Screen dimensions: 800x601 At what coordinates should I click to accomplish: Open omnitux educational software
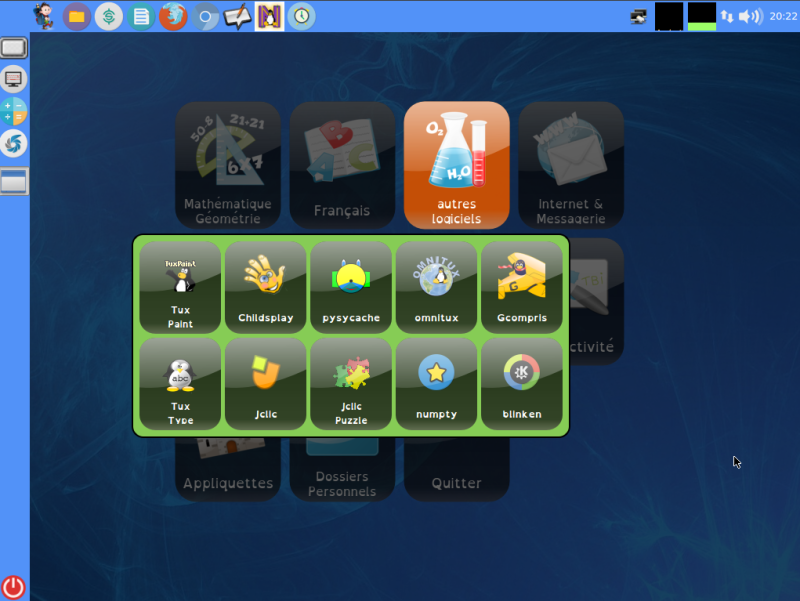tap(436, 287)
